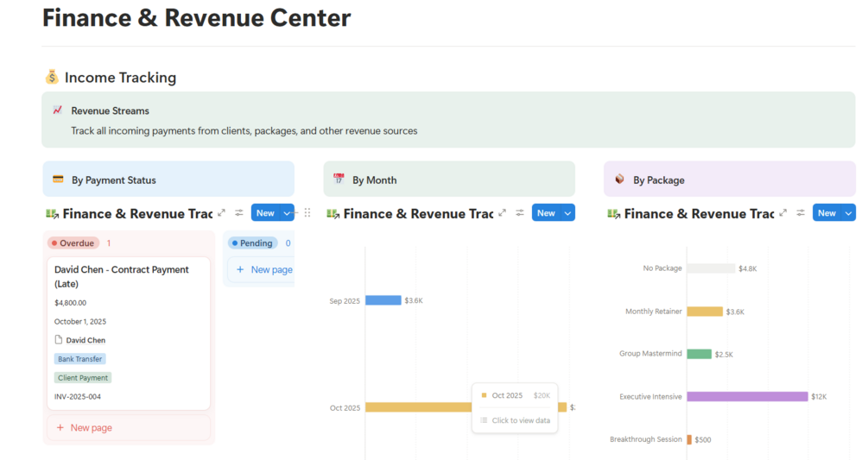This screenshot has height=460, width=868.
Task: Click the drag handle dots between columns
Action: coord(307,213)
